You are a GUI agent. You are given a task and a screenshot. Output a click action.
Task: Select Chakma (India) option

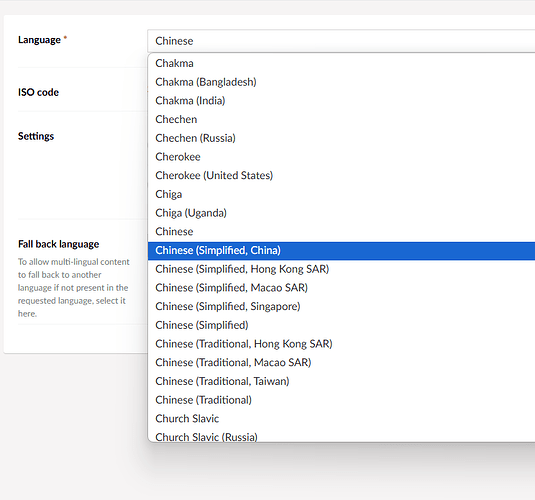[341, 101]
